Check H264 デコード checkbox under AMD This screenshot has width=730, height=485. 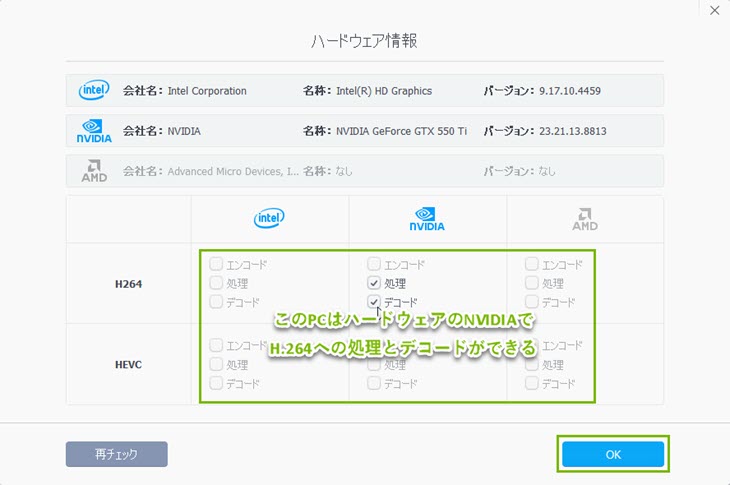tap(532, 302)
